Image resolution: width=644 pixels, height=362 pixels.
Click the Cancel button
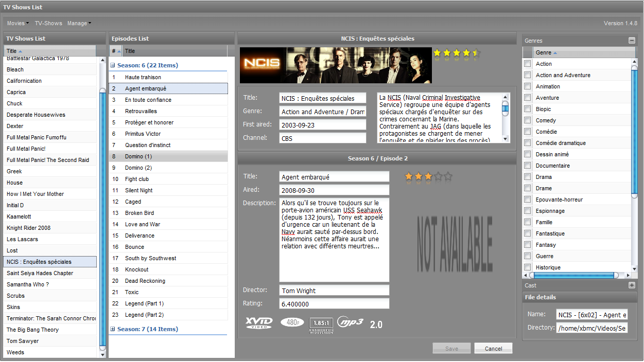pos(493,348)
